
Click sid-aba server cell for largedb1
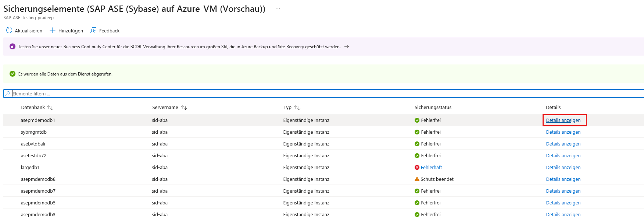pos(160,167)
